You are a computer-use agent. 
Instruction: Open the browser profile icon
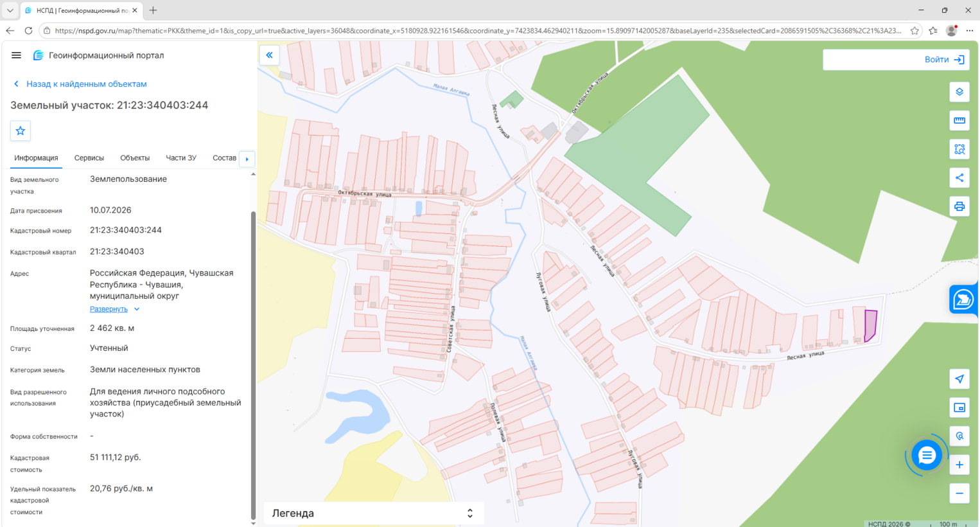(951, 30)
